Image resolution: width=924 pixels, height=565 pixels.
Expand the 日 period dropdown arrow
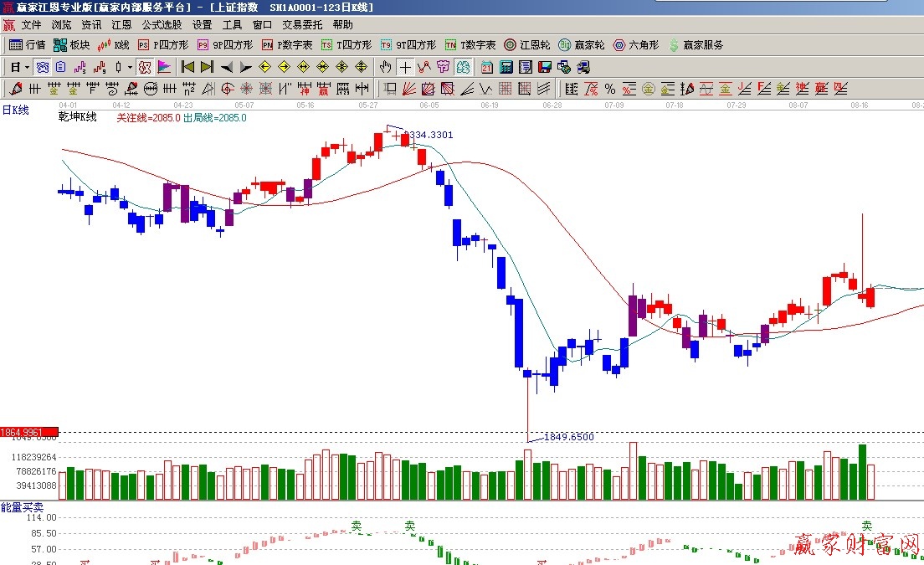pyautogui.click(x=27, y=67)
